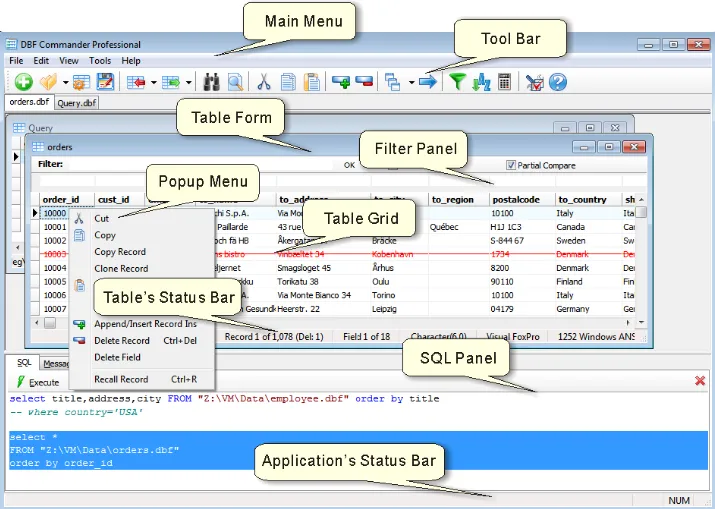Image resolution: width=715 pixels, height=509 pixels.
Task: Open the binoculars Find tool
Action: click(211, 82)
